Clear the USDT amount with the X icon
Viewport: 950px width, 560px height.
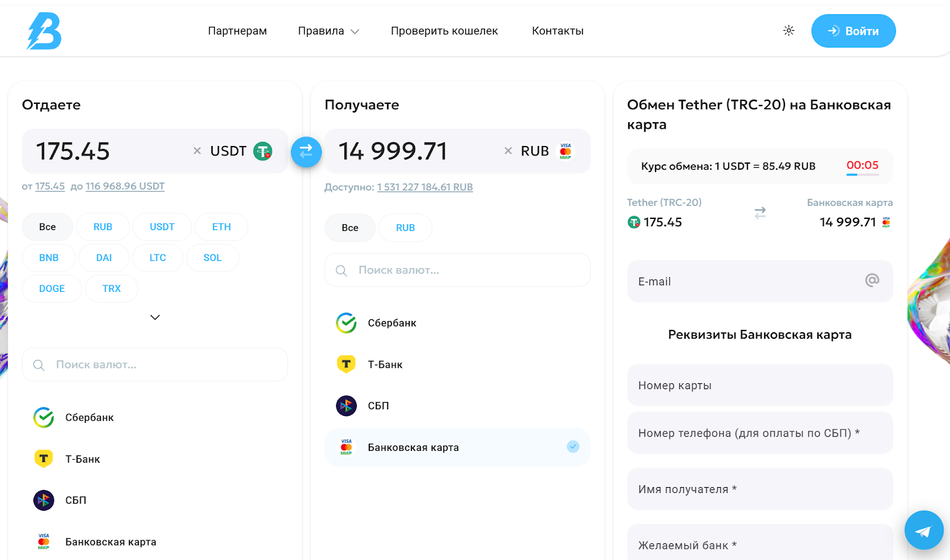tap(197, 151)
